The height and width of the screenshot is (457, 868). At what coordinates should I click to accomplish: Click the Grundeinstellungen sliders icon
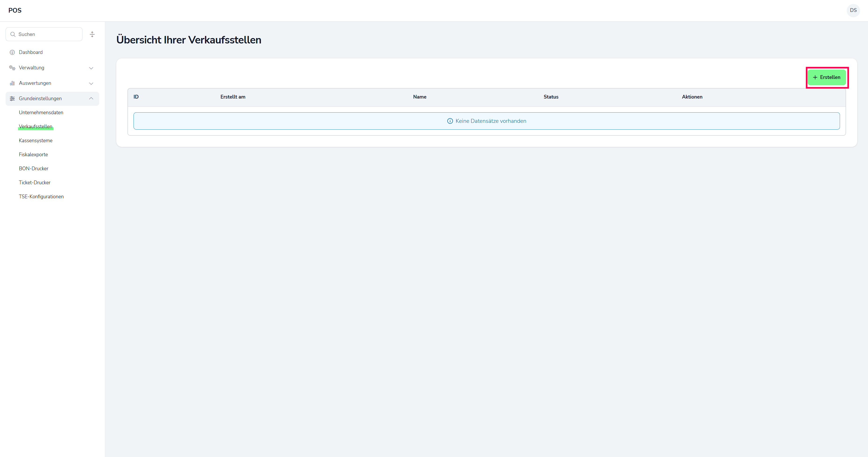tap(12, 98)
